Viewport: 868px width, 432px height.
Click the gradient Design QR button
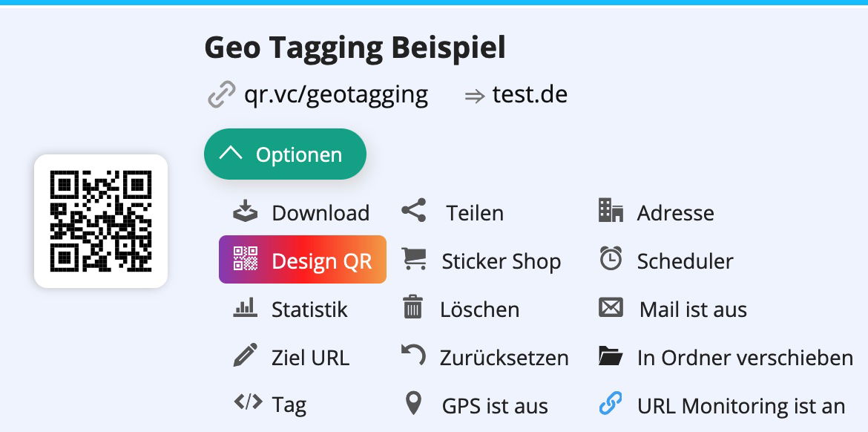(302, 260)
